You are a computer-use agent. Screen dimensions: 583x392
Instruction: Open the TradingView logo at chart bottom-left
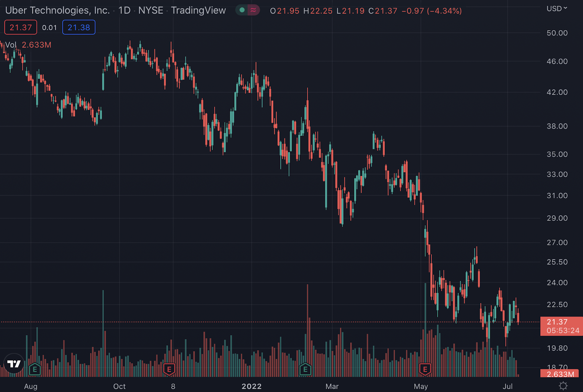(14, 364)
